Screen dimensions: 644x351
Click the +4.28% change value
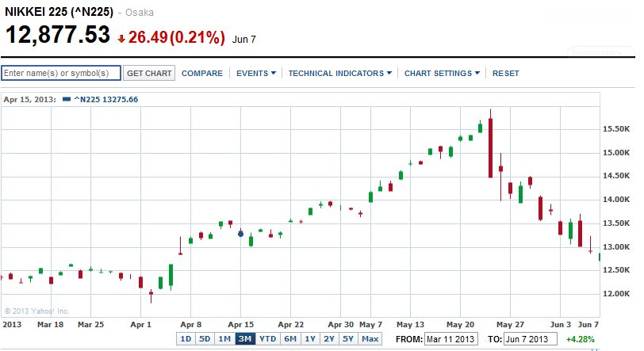[581, 339]
